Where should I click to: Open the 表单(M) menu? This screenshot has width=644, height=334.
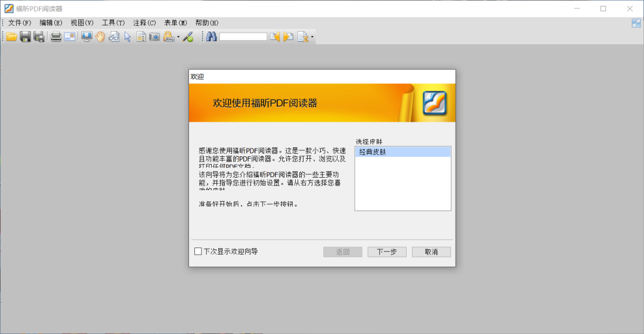pyautogui.click(x=175, y=23)
